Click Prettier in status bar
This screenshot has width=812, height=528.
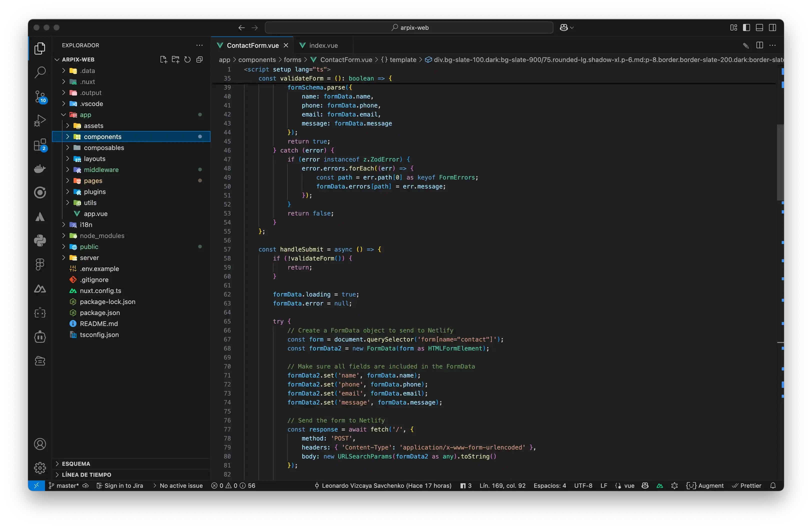746,485
